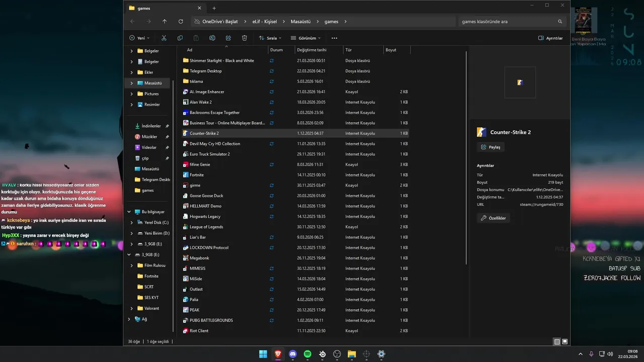Click the Cut scissors icon in toolbar
Viewport: 644px width, 362px height.
(164, 38)
